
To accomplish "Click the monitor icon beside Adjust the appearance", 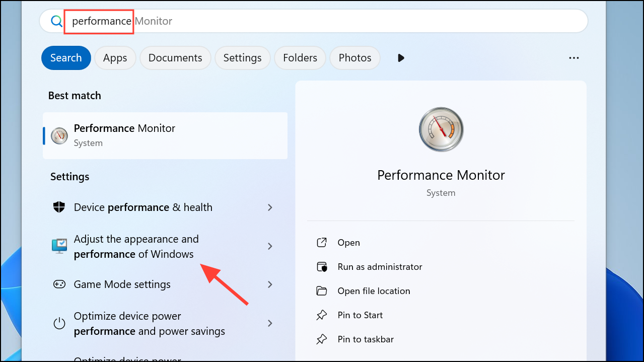I will (x=59, y=246).
